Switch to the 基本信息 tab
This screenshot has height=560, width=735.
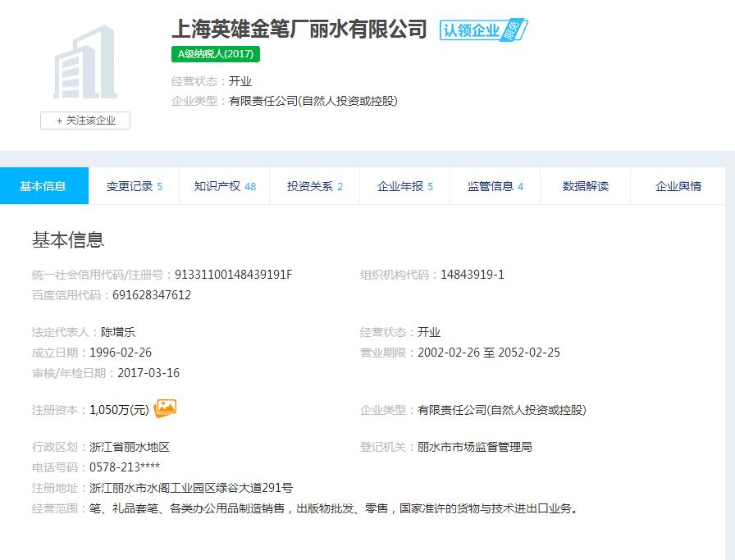pos(44,186)
